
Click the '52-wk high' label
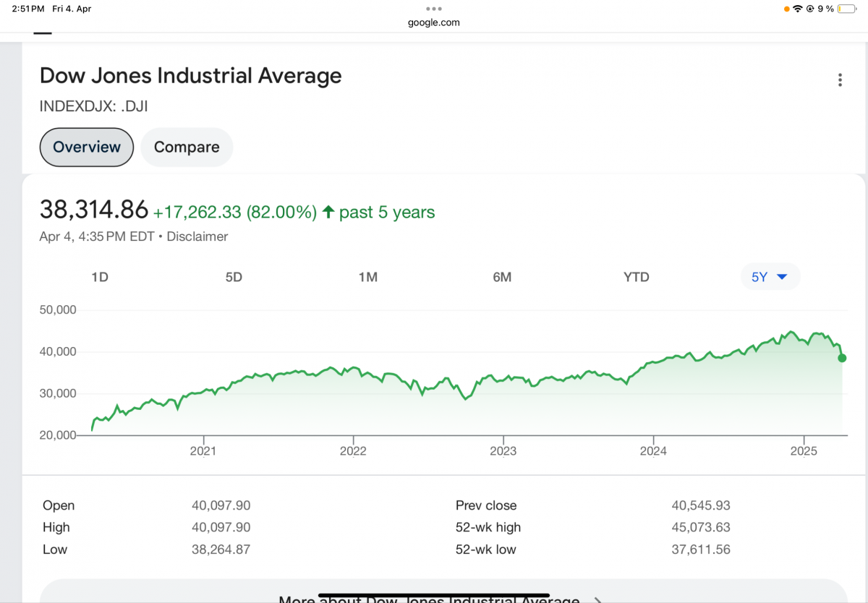488,527
